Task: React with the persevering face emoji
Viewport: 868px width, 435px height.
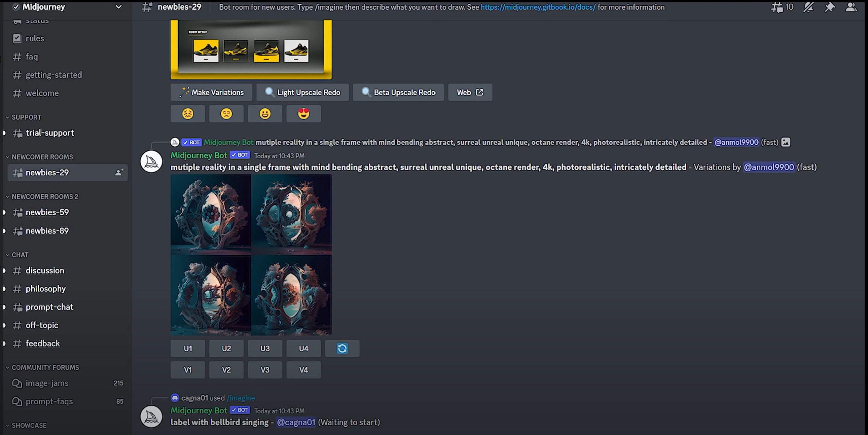Action: click(188, 114)
